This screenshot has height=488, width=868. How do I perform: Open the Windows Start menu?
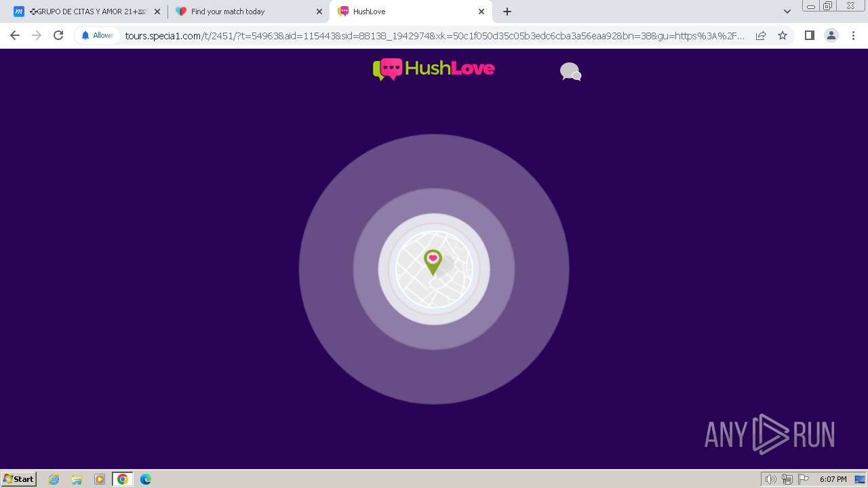(18, 479)
